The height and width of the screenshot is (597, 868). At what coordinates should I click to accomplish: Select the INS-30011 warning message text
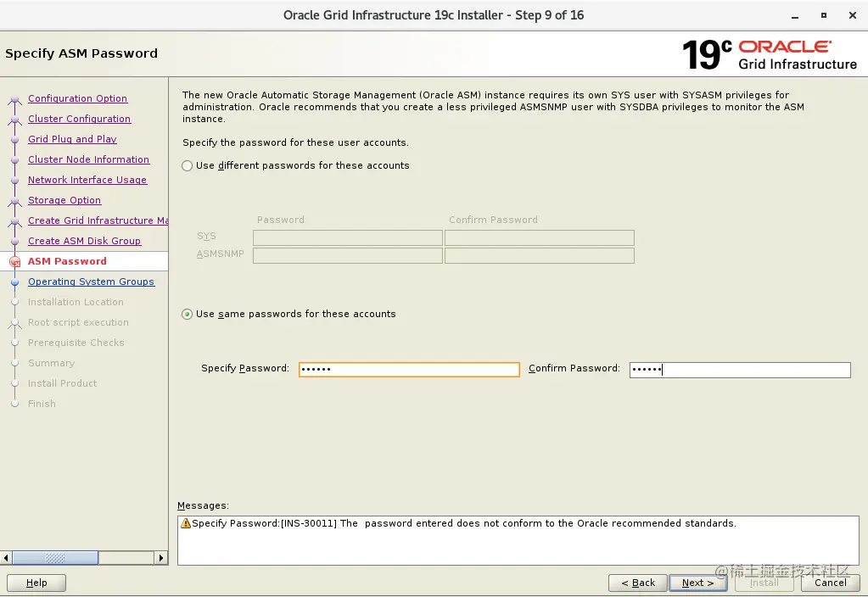(464, 523)
